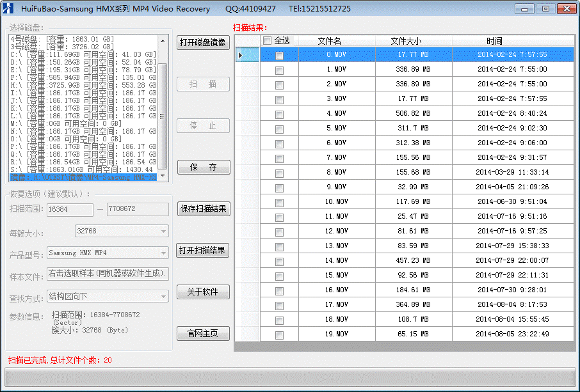Click the 15.MOV file name cell

click(x=337, y=275)
